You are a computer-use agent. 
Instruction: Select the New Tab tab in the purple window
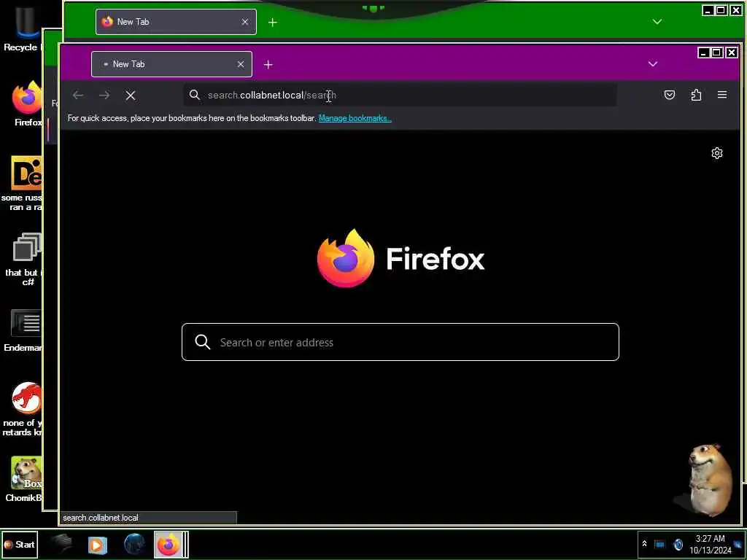coord(171,64)
